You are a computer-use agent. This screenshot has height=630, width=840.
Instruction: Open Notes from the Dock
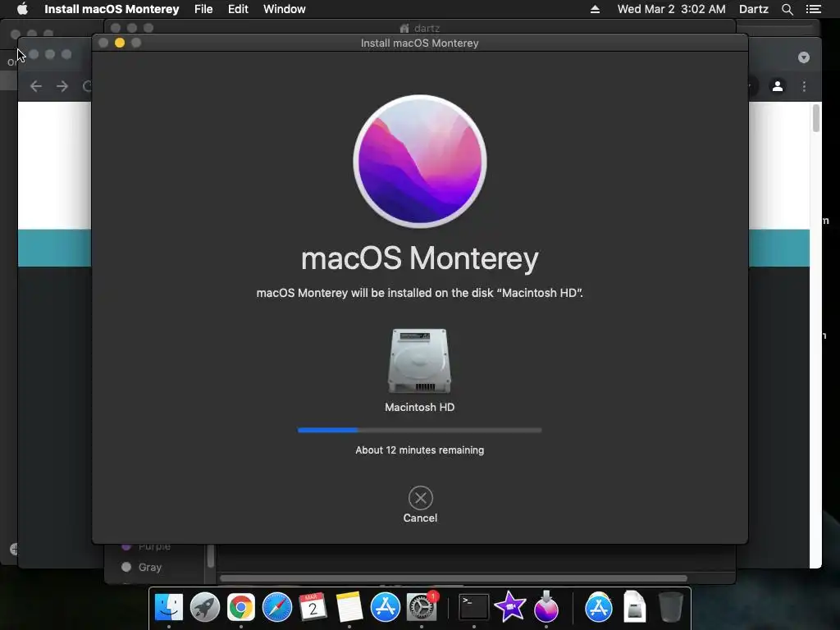(x=349, y=607)
